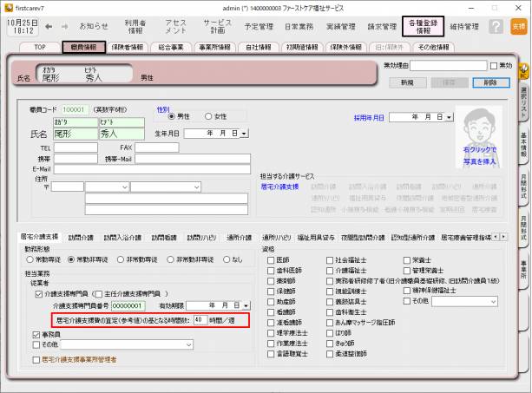
Task: Tick the 医師 qualification checkbox
Action: coord(272,259)
